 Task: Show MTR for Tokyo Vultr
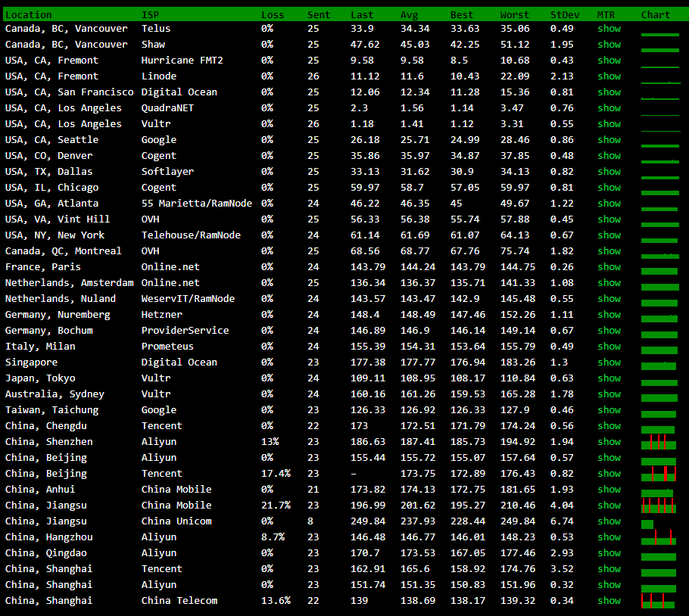609,378
